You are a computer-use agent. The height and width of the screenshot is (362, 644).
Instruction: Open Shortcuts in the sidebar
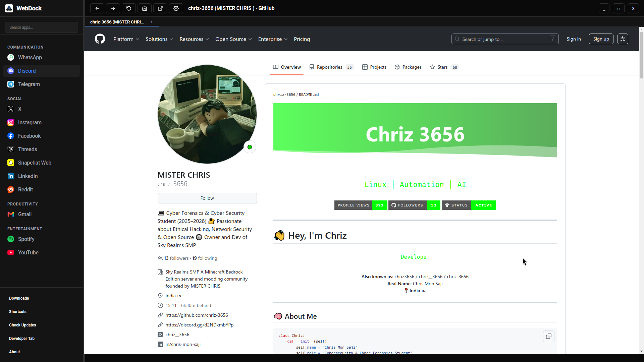[18, 312]
